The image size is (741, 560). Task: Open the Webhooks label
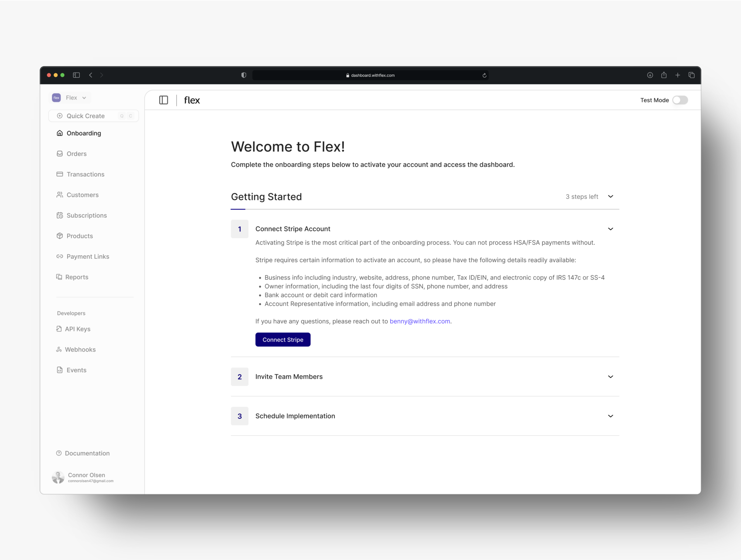pos(80,349)
